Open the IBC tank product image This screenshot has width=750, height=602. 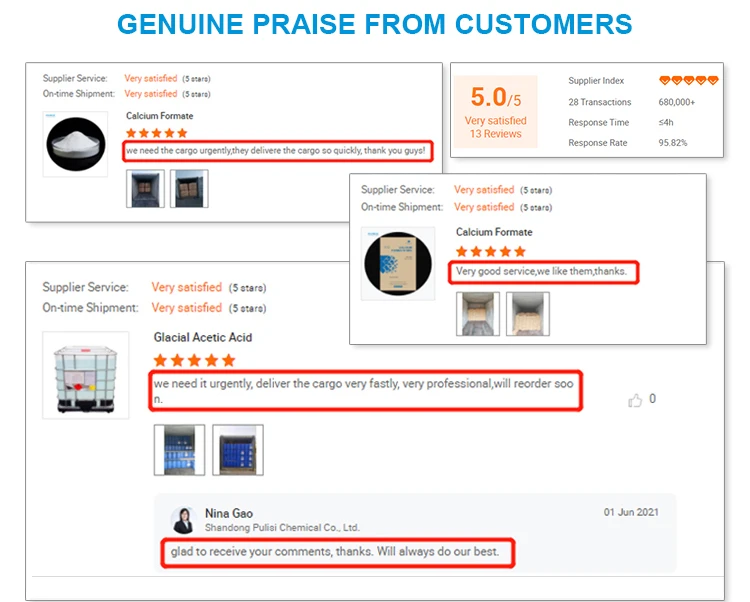point(86,375)
